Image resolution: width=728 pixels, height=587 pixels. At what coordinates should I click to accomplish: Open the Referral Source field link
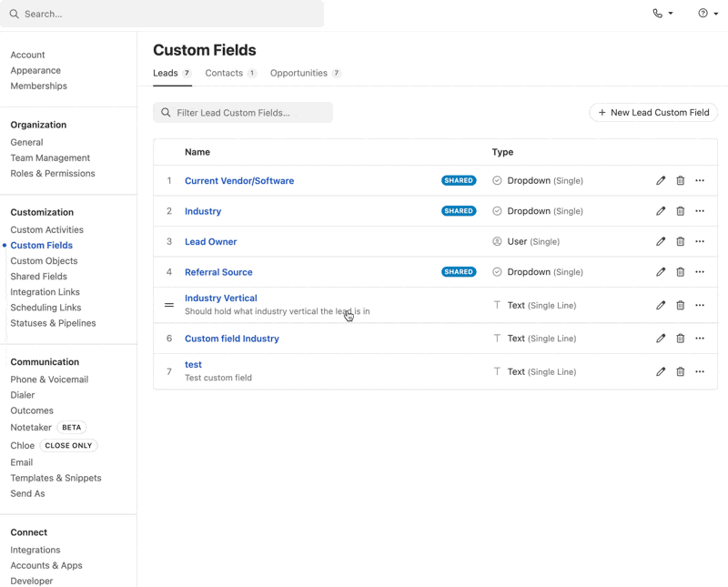click(218, 272)
